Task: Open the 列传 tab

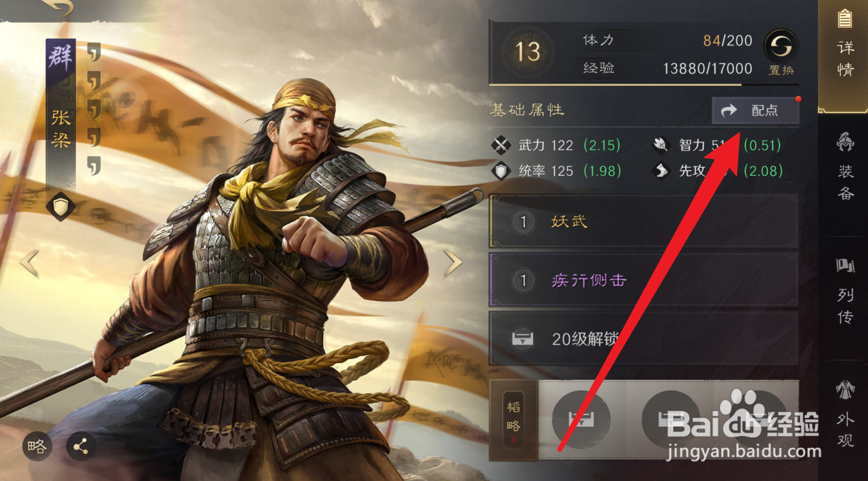Action: 845,291
